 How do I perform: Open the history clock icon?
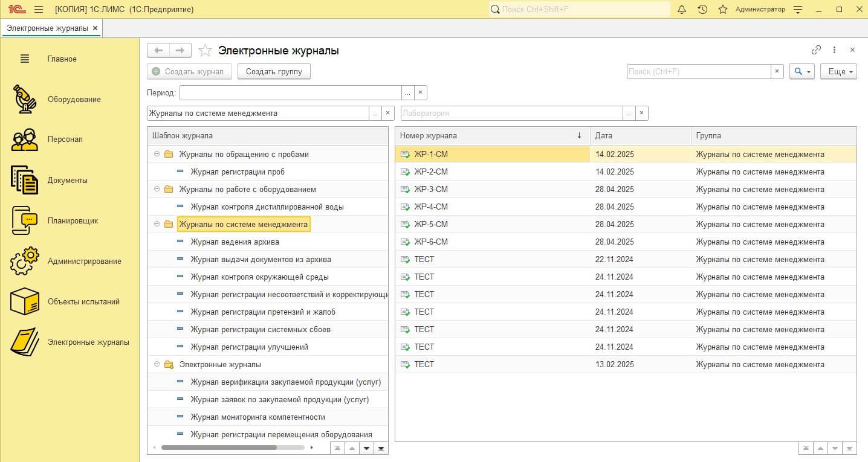[702, 9]
